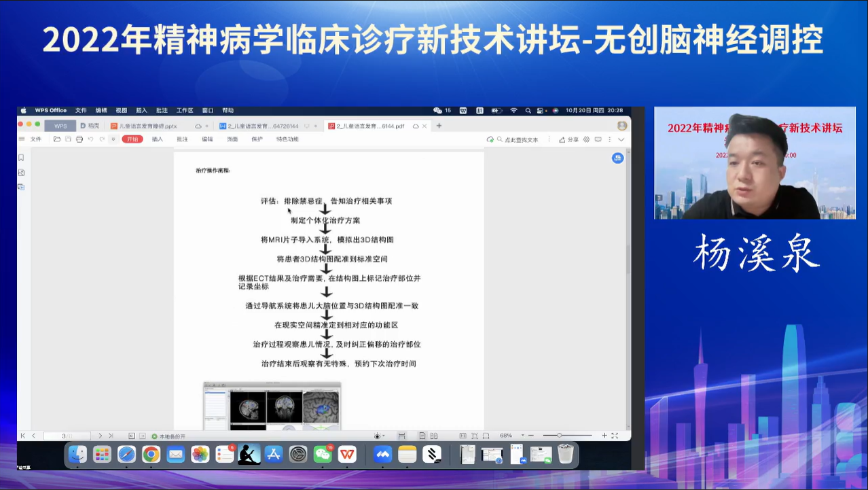868x490 pixels.
Task: Toggle the eye protection mode icon
Action: click(x=378, y=436)
